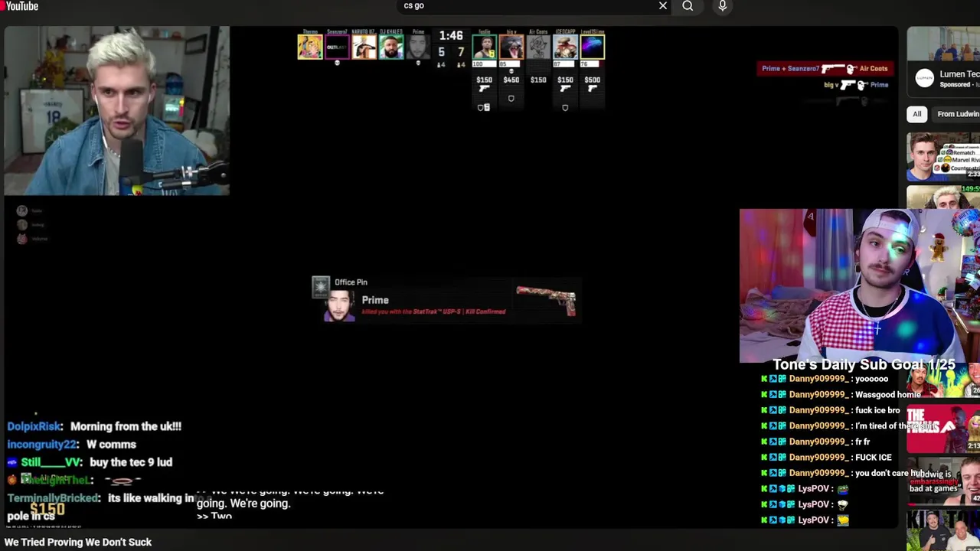Image resolution: width=980 pixels, height=551 pixels.
Task: Open the Lumen sponsored ad thumbnail
Action: (943, 43)
